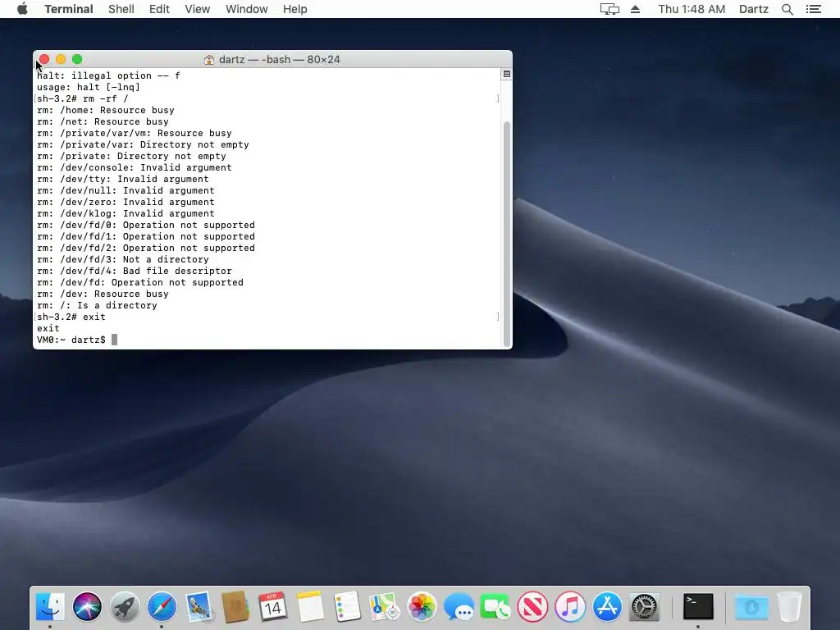Viewport: 840px width, 630px height.
Task: Click 'rm: /dev/null: Invalid argument' line
Action: (x=126, y=190)
